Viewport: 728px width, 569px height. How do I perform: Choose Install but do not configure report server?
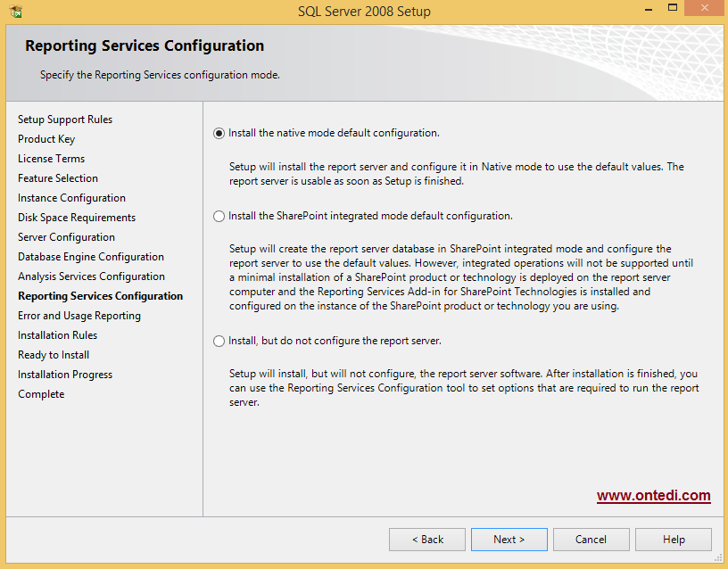(219, 341)
